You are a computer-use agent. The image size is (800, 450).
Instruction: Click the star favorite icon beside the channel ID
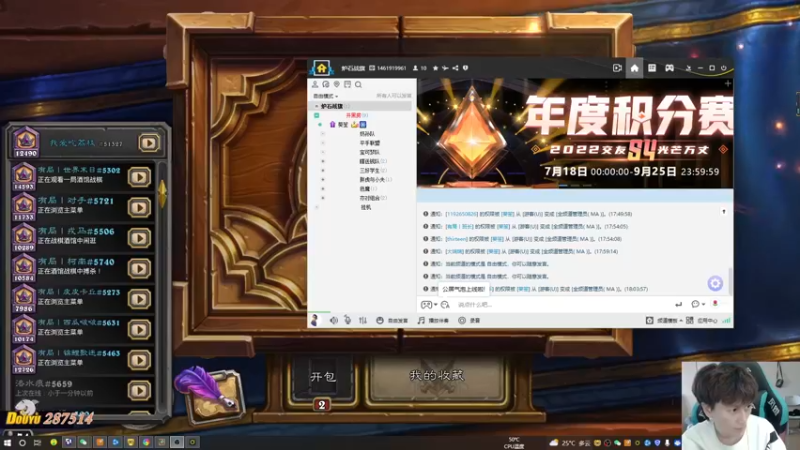pyautogui.click(x=435, y=68)
